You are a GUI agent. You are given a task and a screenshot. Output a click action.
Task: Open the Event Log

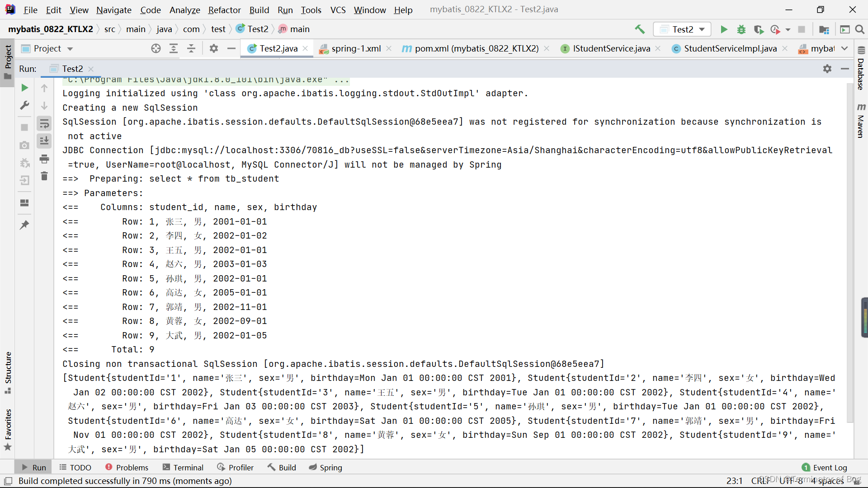pyautogui.click(x=825, y=468)
